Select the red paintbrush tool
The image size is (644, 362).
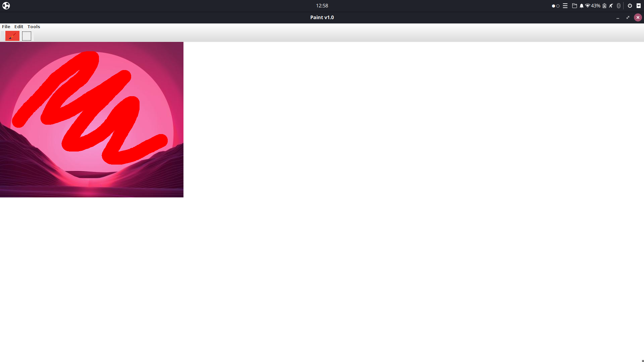click(x=12, y=36)
